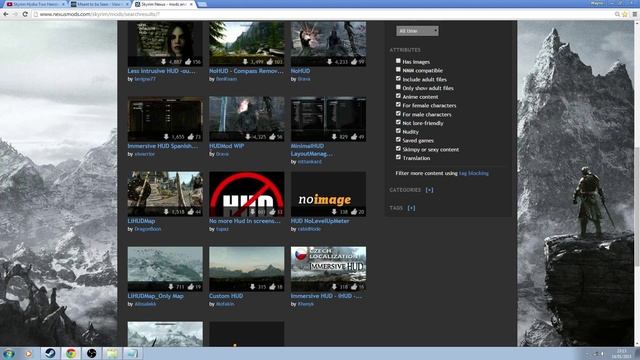Open the Immersive HUD - iHUD Czech link
This screenshot has width=640, height=360.
(x=326, y=296)
